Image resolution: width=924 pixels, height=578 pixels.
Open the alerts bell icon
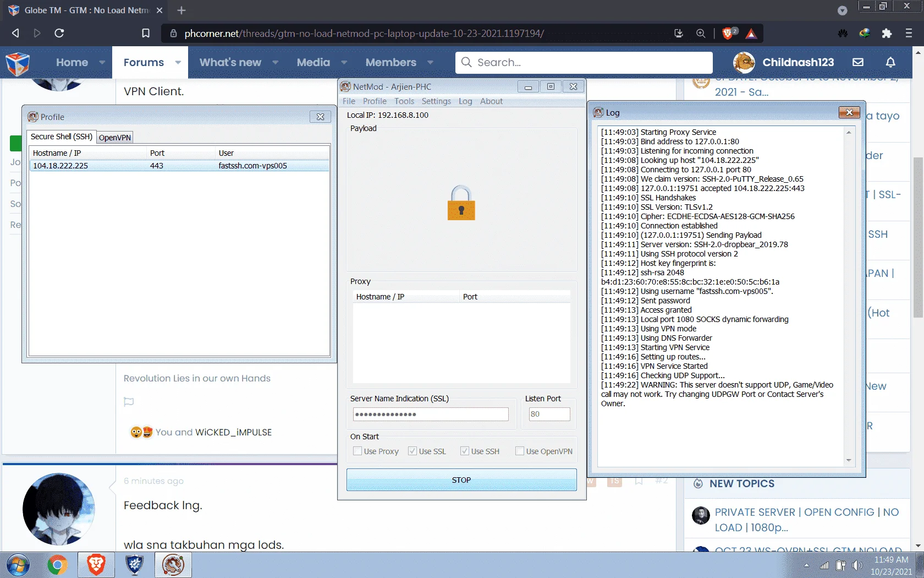pos(890,62)
